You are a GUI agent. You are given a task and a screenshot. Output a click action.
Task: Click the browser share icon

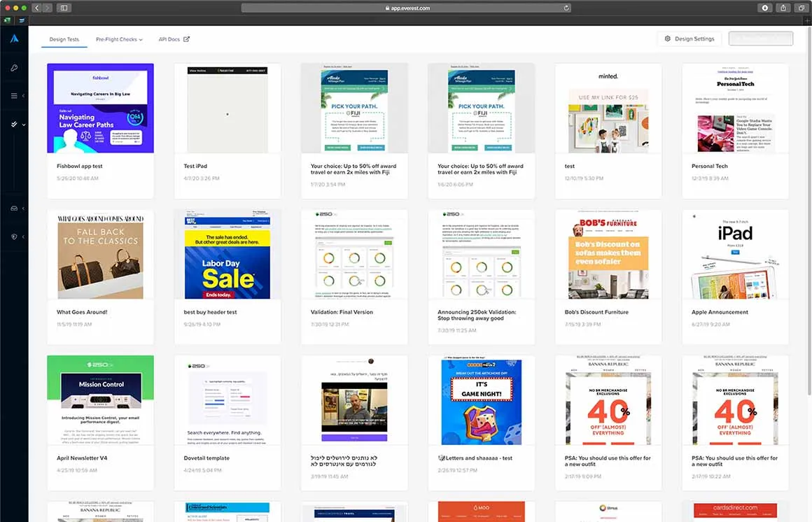point(783,8)
